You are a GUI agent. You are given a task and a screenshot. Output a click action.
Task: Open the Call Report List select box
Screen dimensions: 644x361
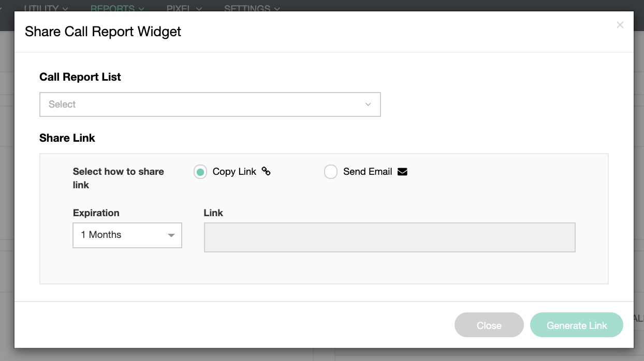coord(210,104)
